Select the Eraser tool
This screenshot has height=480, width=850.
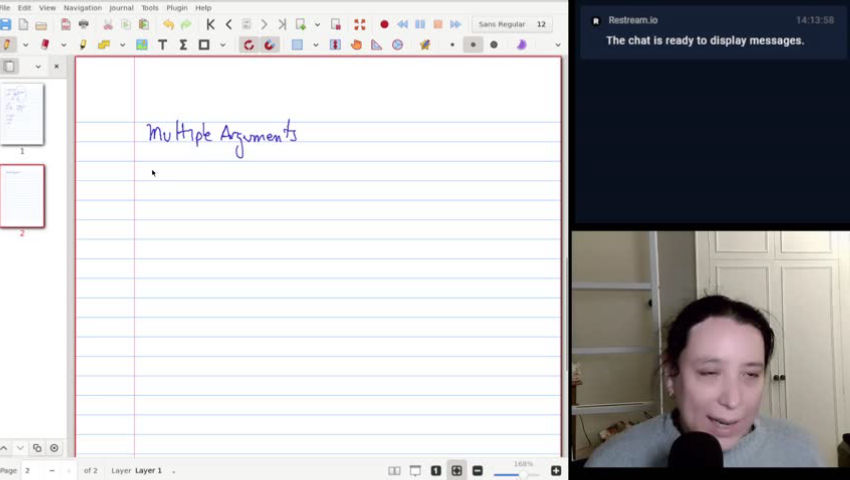[44, 45]
